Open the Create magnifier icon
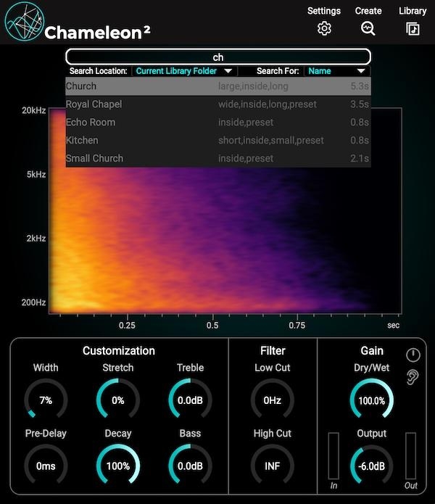435x504 pixels. tap(368, 28)
